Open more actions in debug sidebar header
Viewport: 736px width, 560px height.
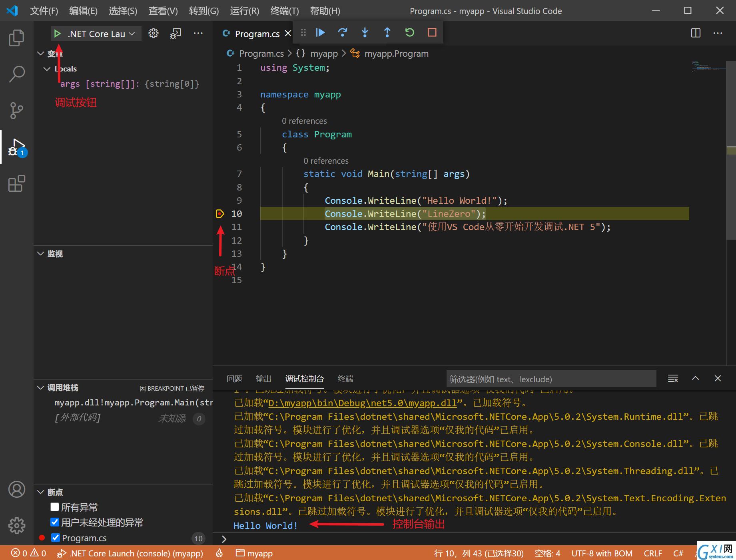click(x=198, y=34)
